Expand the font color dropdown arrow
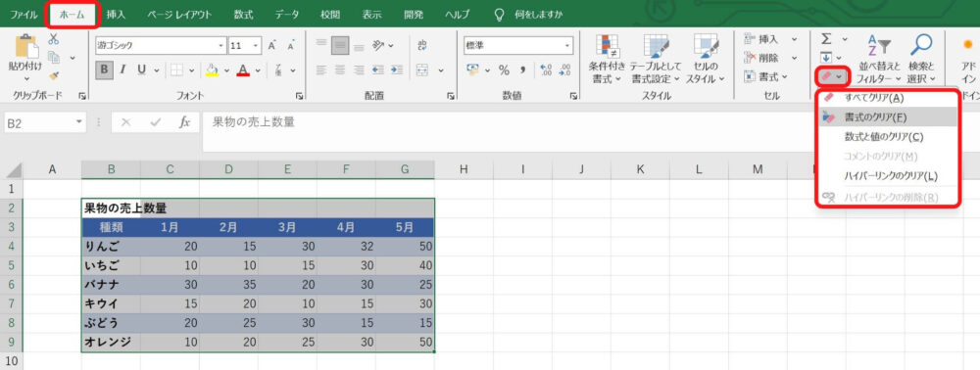This screenshot has width=980, height=370. pyautogui.click(x=258, y=70)
